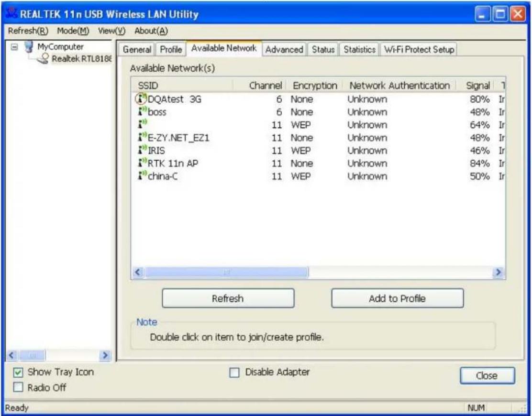Click the tree pane scroll right arrow
This screenshot has width=532, height=416.
tap(105, 355)
